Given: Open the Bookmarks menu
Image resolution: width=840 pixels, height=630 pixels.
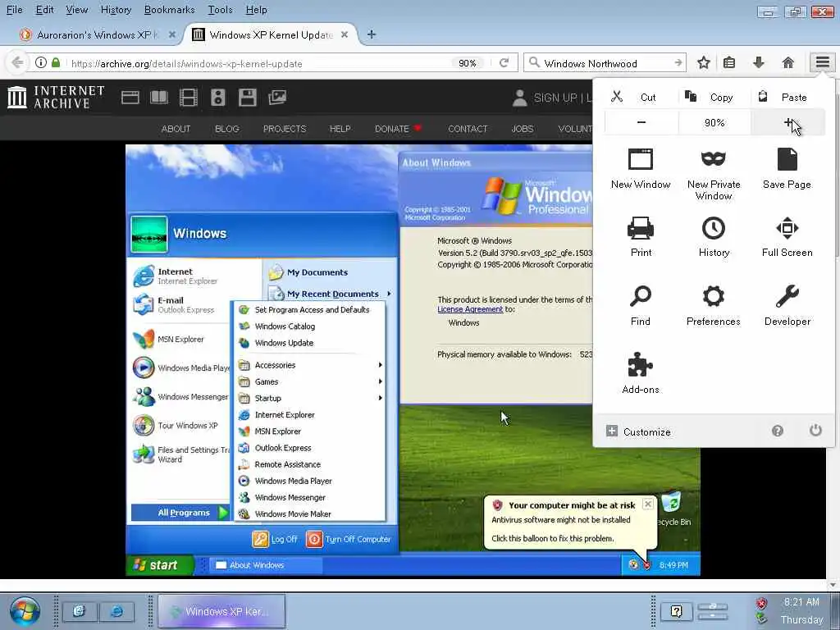Looking at the screenshot, I should pyautogui.click(x=169, y=10).
